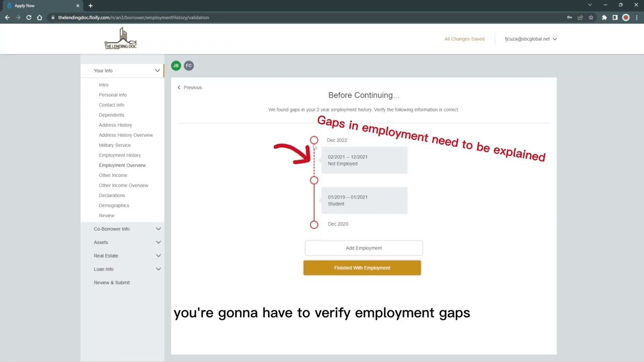Open the Military Service step
Viewport: 644px width, 362px height.
(x=115, y=145)
